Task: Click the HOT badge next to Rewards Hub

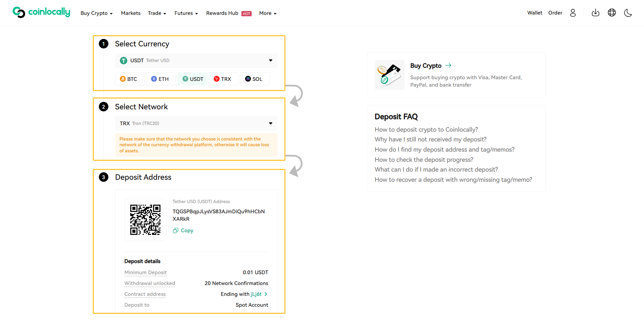Action: click(246, 14)
